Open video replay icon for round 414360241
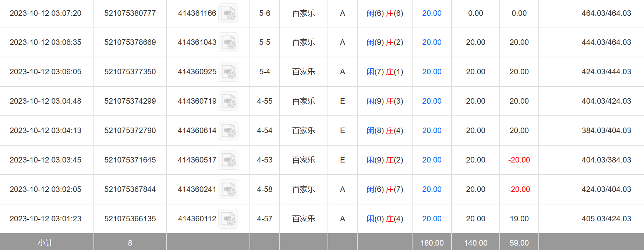 (228, 189)
